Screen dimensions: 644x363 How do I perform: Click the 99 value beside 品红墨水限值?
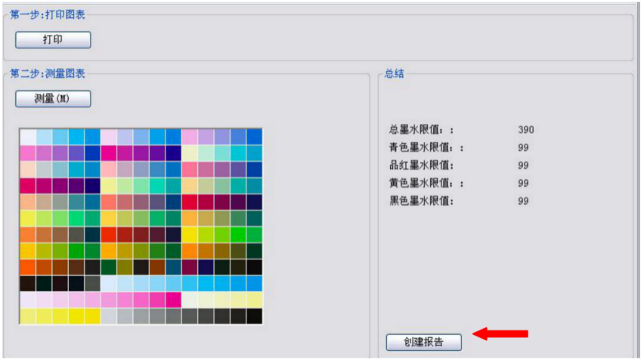[x=523, y=166]
